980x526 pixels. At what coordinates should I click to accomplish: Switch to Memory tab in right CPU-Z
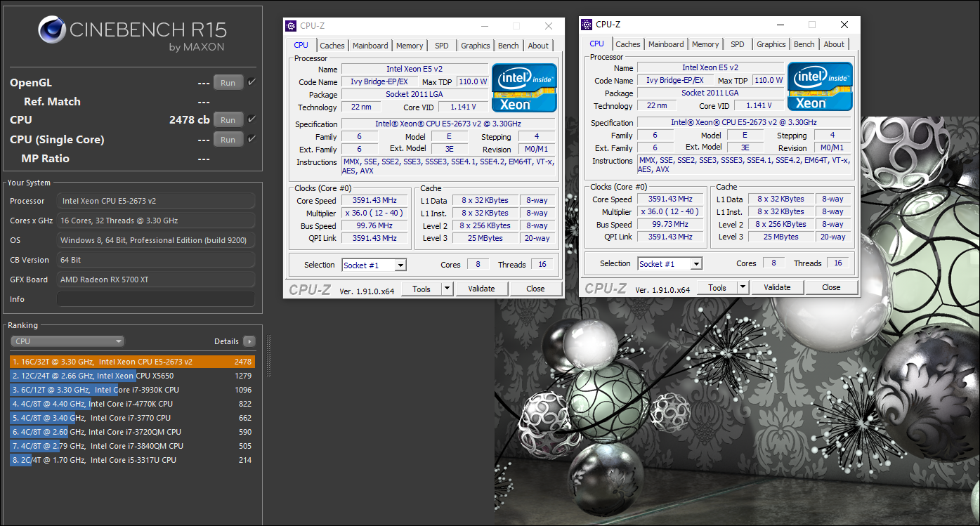click(705, 44)
